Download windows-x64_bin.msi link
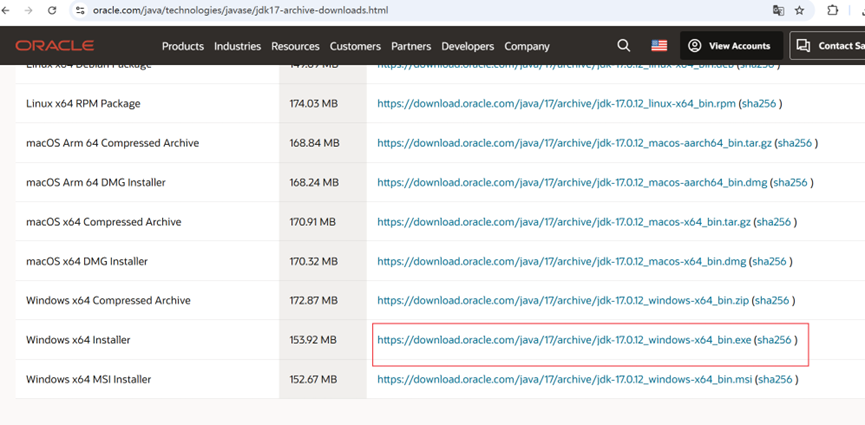The image size is (865, 425). point(565,379)
